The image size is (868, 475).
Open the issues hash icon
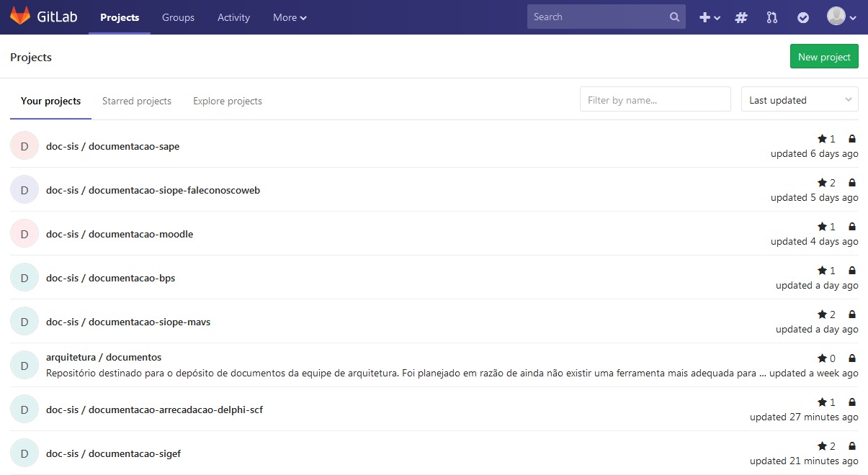click(741, 17)
